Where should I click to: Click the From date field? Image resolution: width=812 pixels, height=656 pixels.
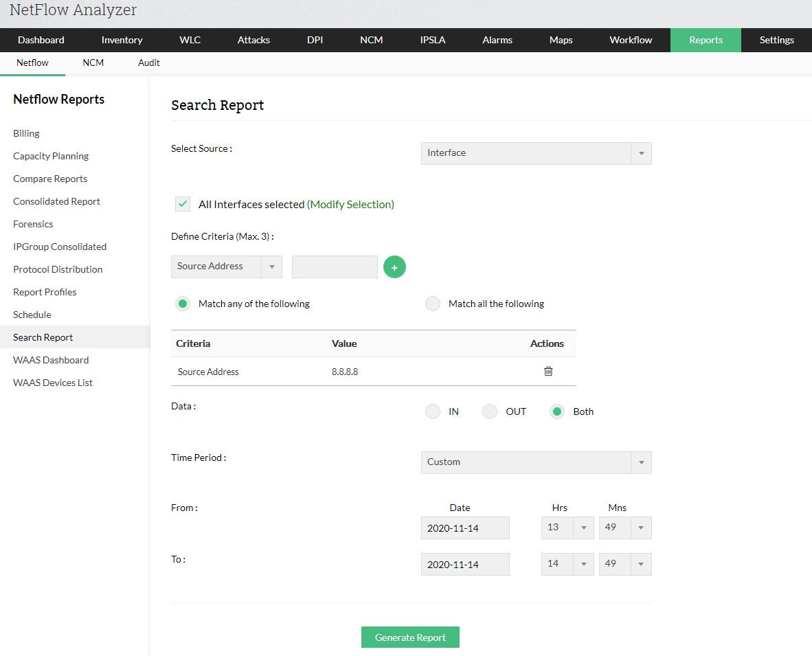[x=465, y=528]
